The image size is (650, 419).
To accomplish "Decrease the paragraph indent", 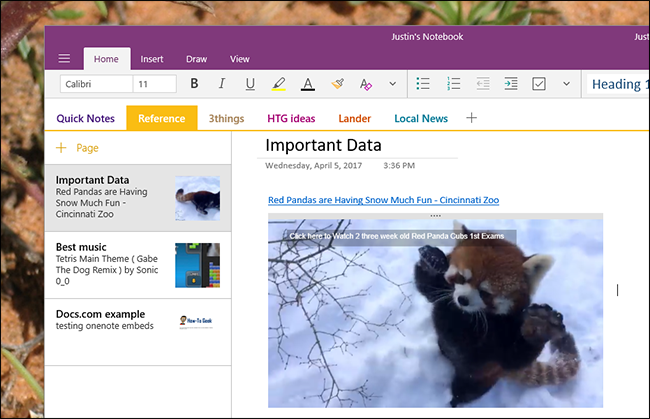I will pos(482,84).
